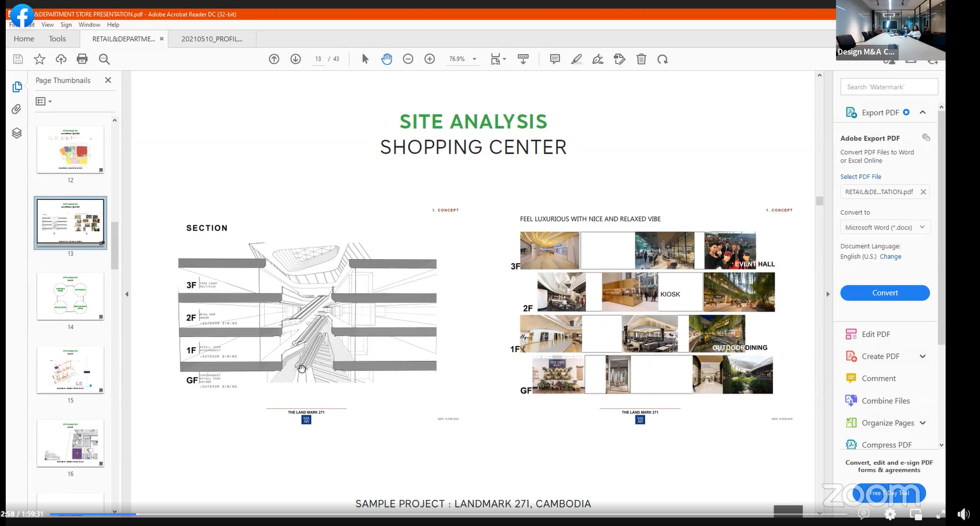Open the Attachments paperclip panel
980x526 pixels.
coord(17,109)
